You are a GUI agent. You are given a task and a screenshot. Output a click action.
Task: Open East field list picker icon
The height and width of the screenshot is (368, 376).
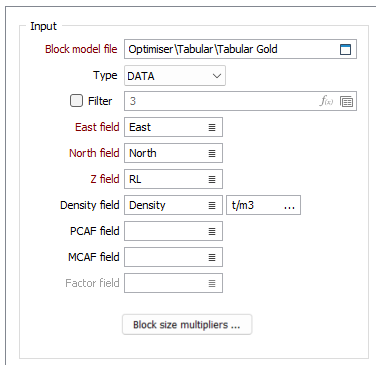(x=212, y=127)
